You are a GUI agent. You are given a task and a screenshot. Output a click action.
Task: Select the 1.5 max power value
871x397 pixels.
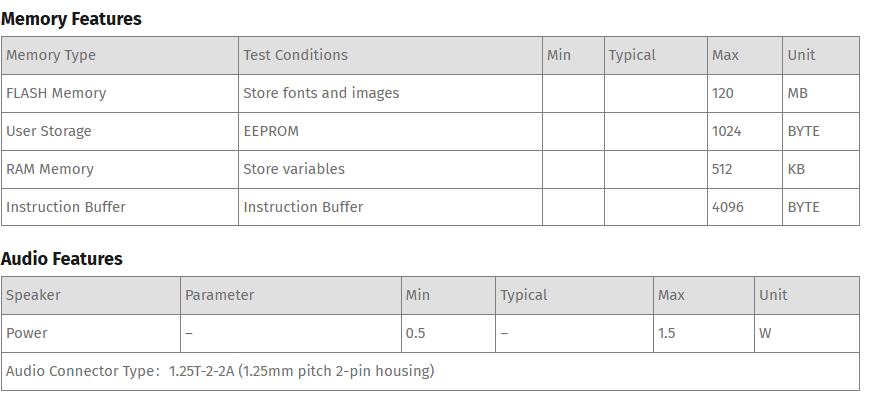[667, 333]
